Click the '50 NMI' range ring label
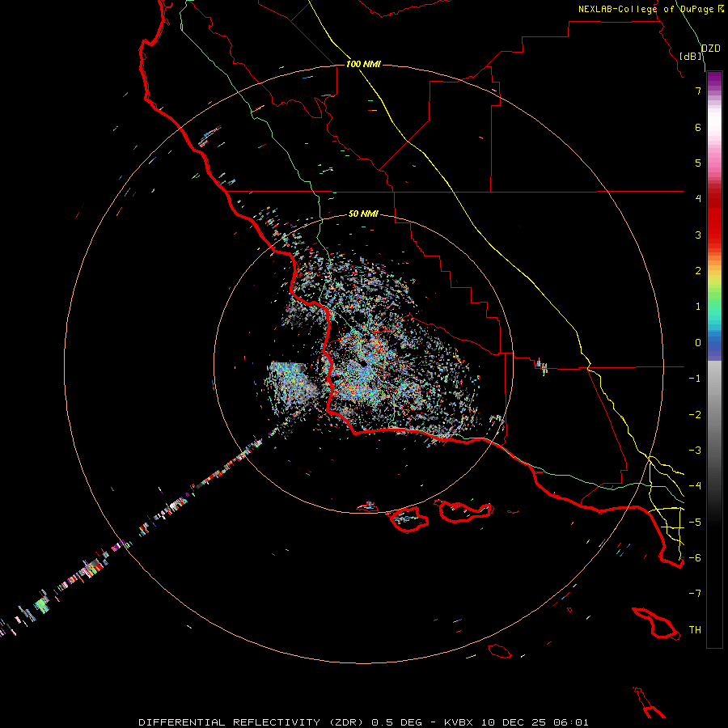The image size is (728, 728). click(x=363, y=214)
